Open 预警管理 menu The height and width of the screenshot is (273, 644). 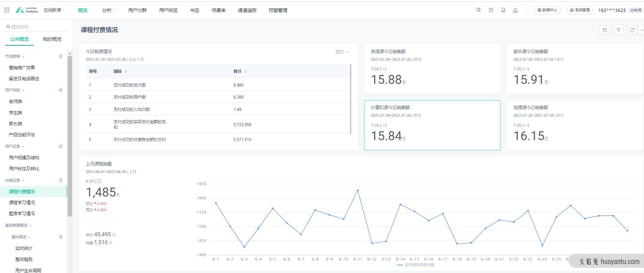pos(278,10)
